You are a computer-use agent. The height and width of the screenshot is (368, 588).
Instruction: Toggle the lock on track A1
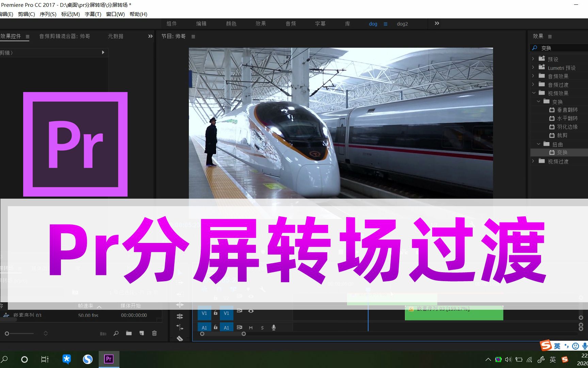pyautogui.click(x=215, y=327)
